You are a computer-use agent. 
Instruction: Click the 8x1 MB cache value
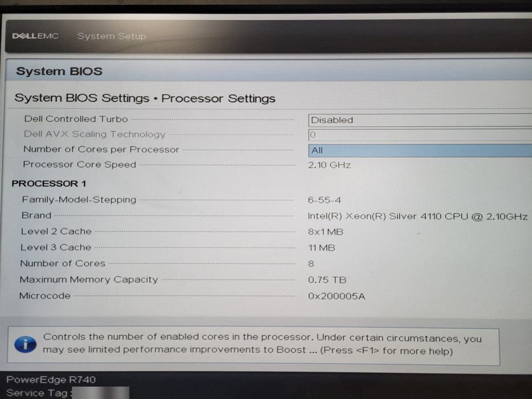tap(326, 232)
